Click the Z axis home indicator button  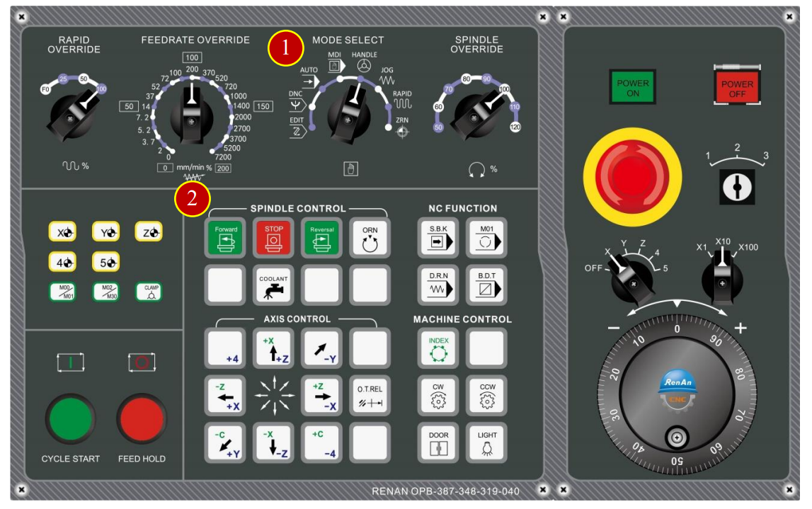(x=149, y=232)
